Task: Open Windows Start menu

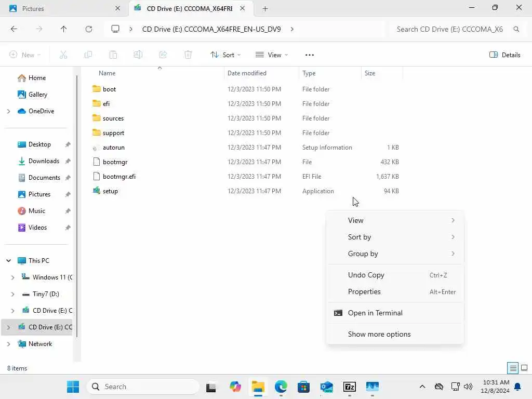Action: 73,387
